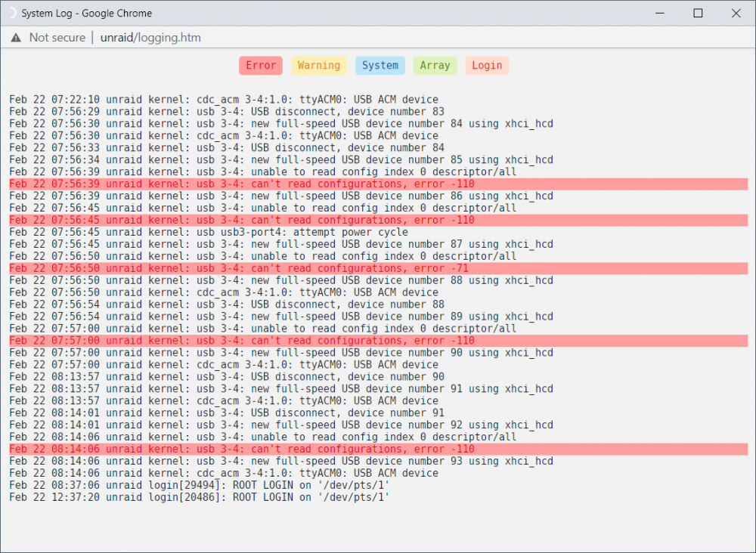Select the 'USB disconnect, device number 83' line
This screenshot has height=553, width=756.
tap(227, 112)
